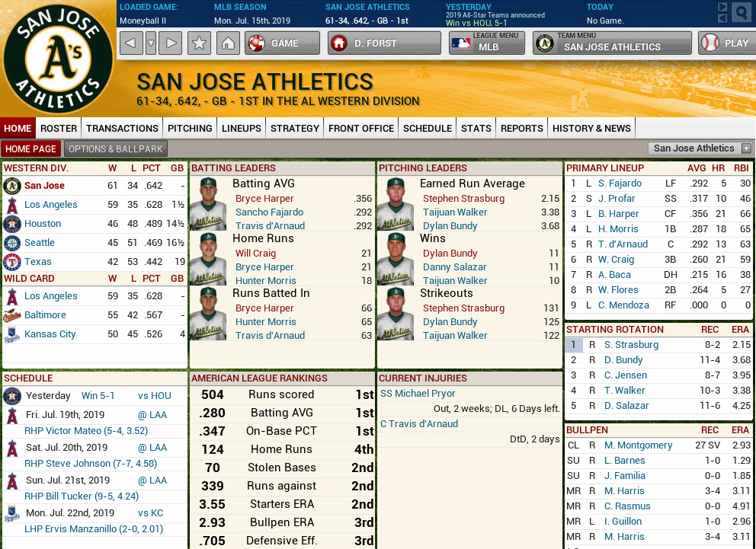Open RHP Victor Mateo probable pitcher
The width and height of the screenshot is (756, 549).
tap(86, 430)
